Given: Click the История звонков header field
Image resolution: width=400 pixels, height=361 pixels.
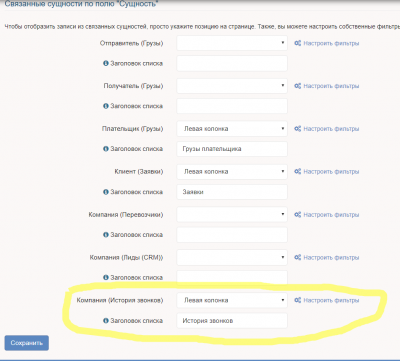Looking at the screenshot, I should tap(232, 321).
